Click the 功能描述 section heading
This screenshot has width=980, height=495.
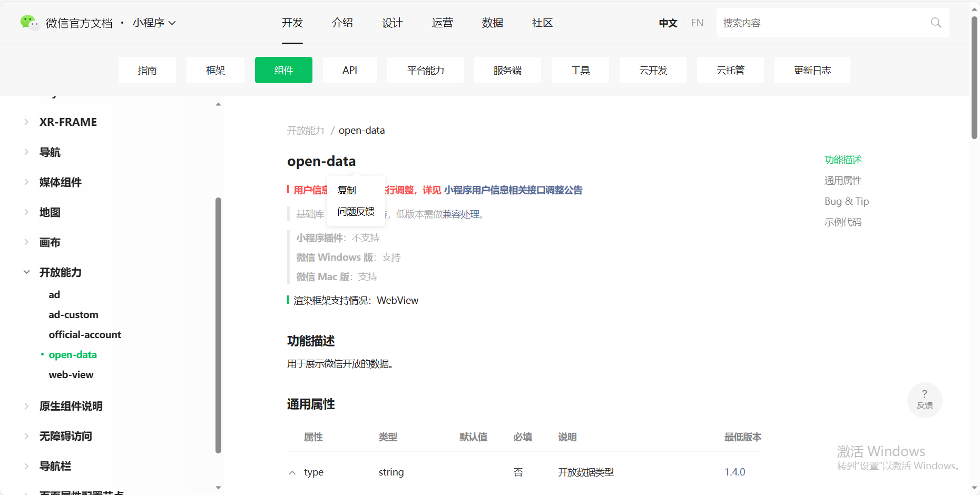[x=311, y=341]
